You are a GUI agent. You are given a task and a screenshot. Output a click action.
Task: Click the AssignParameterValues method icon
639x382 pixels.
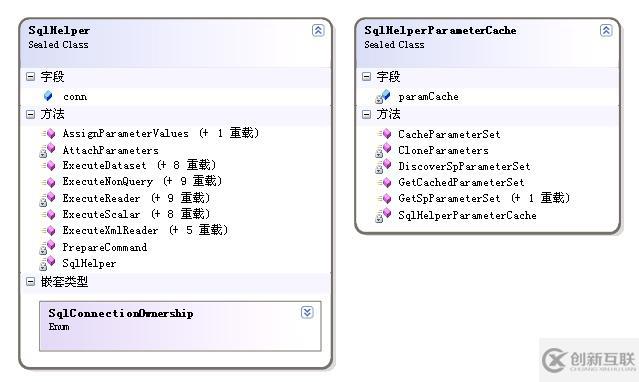pyautogui.click(x=48, y=133)
